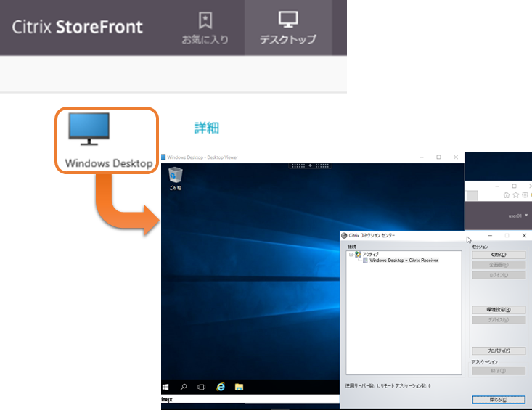Minimize the Desktop Viewer window
Screen dimensions: 532x410
422,157
